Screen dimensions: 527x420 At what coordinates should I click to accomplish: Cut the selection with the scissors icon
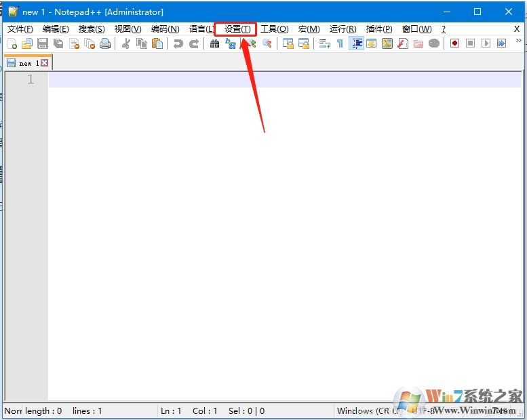point(126,43)
